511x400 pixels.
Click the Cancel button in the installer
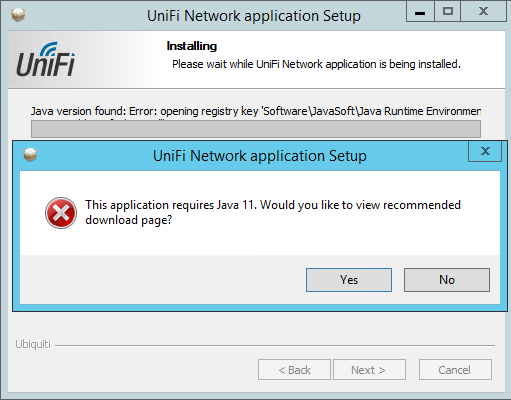(x=455, y=370)
